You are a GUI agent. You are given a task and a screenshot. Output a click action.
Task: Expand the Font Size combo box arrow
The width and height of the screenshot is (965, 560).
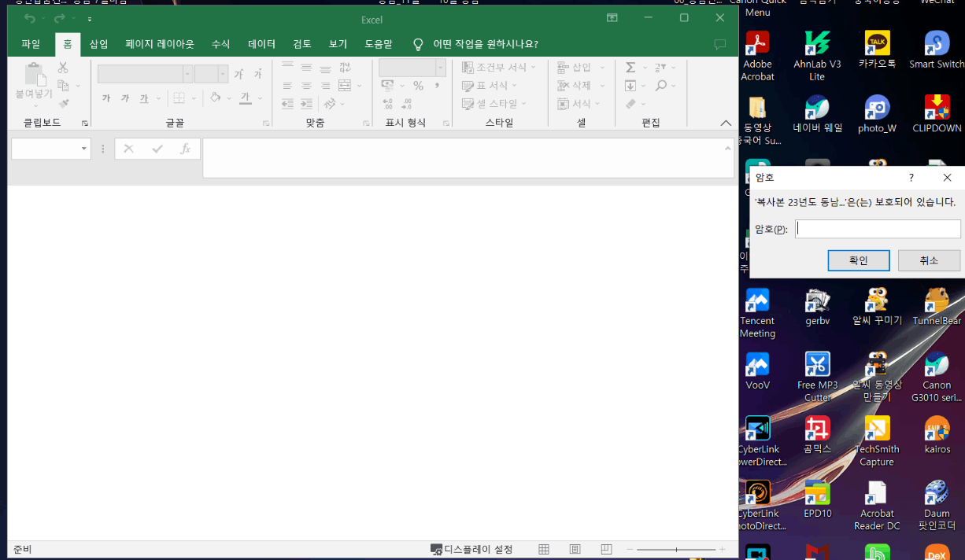tap(222, 73)
